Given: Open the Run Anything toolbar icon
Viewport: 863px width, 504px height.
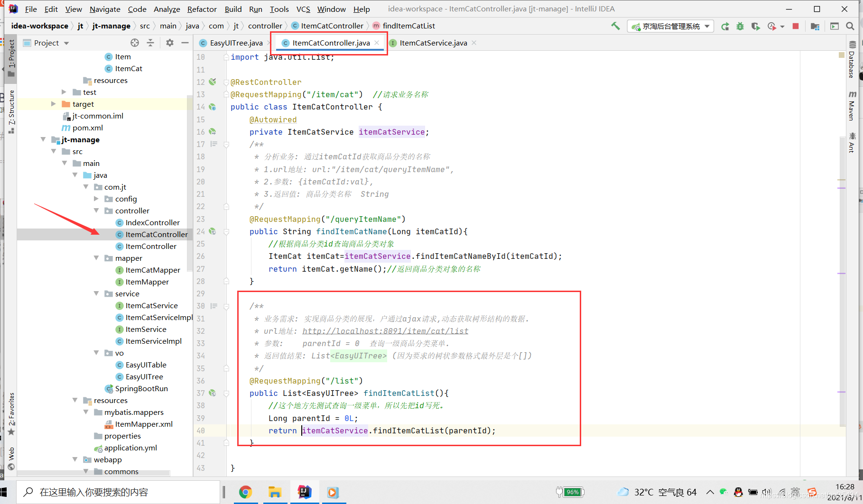Looking at the screenshot, I should [x=835, y=26].
